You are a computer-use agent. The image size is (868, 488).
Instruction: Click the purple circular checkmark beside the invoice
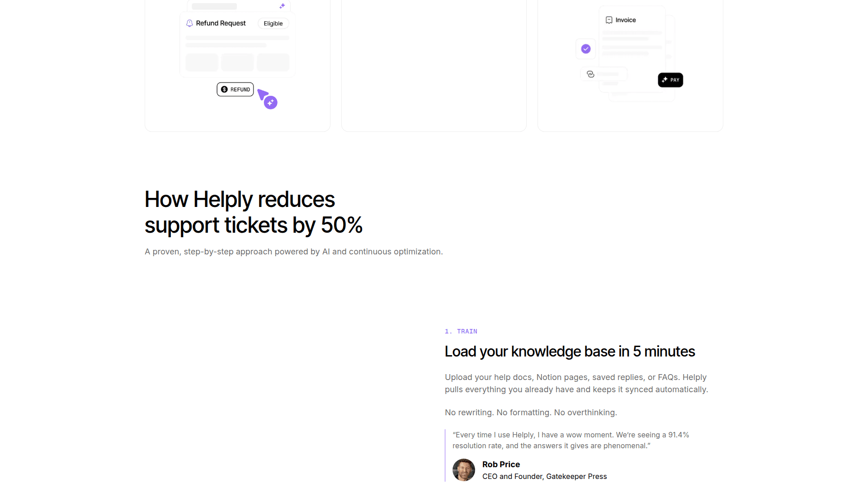[x=586, y=49]
